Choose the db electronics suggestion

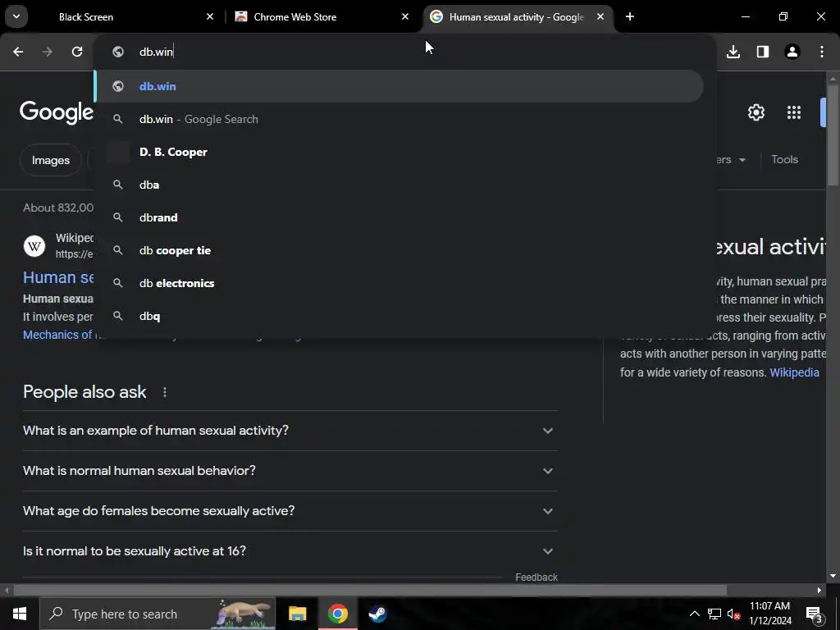[x=399, y=283]
